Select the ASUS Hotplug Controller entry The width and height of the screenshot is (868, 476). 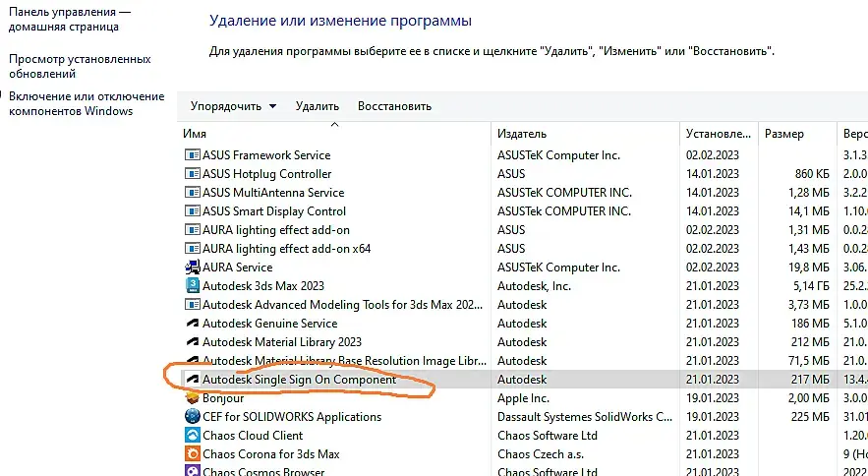coord(266,174)
